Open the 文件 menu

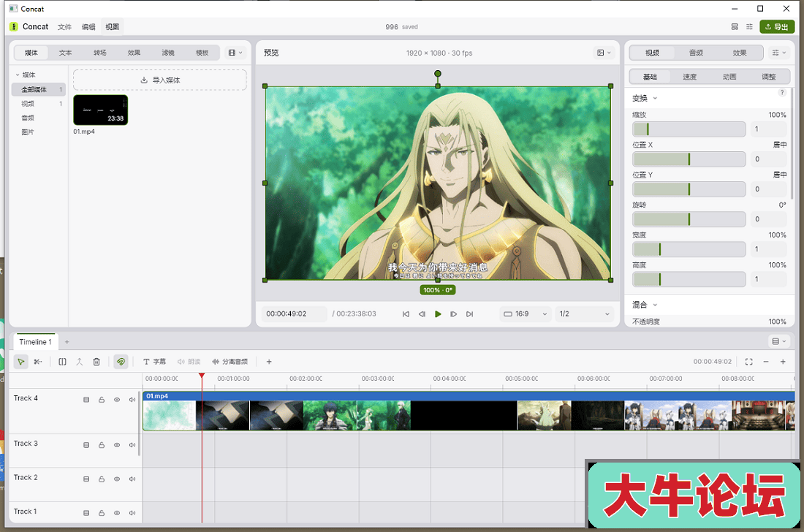[x=64, y=26]
